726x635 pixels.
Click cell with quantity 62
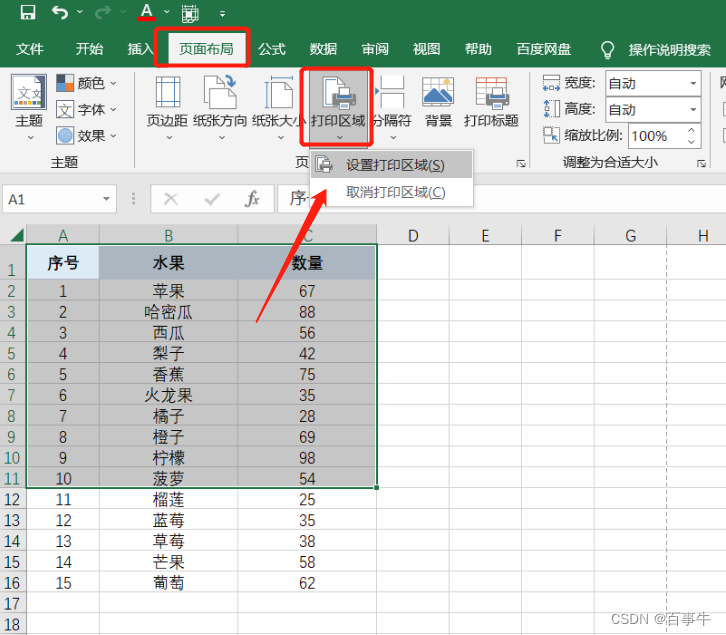[x=307, y=583]
